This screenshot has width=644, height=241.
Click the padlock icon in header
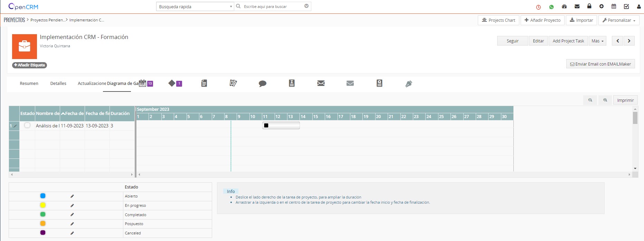[x=589, y=6]
